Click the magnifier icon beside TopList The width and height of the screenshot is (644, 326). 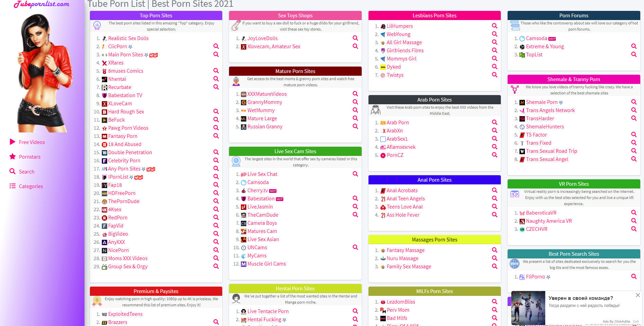(633, 54)
